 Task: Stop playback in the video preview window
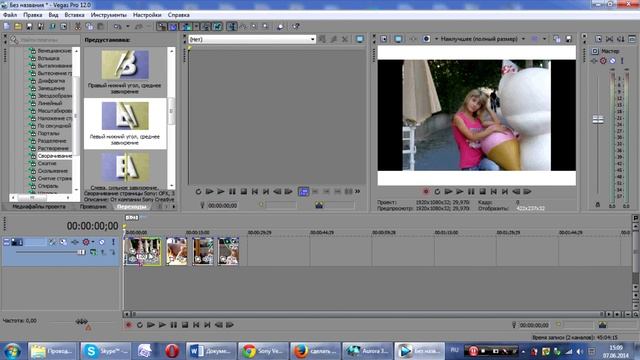point(482,191)
